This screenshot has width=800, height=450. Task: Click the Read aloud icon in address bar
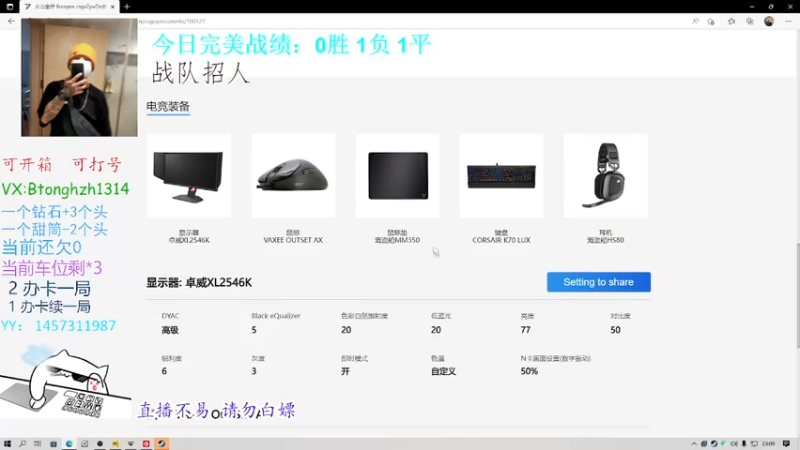695,21
